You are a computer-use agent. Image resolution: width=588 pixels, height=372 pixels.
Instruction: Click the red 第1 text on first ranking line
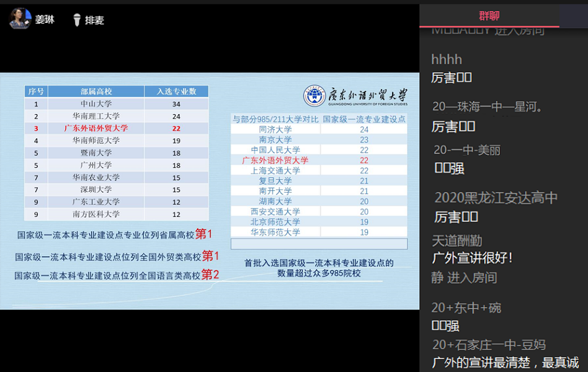206,234
